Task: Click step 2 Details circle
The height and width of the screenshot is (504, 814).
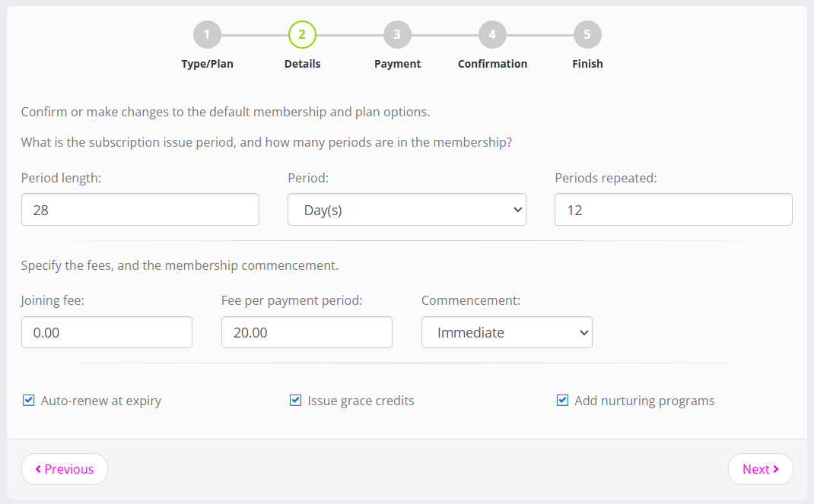Action: pos(302,34)
